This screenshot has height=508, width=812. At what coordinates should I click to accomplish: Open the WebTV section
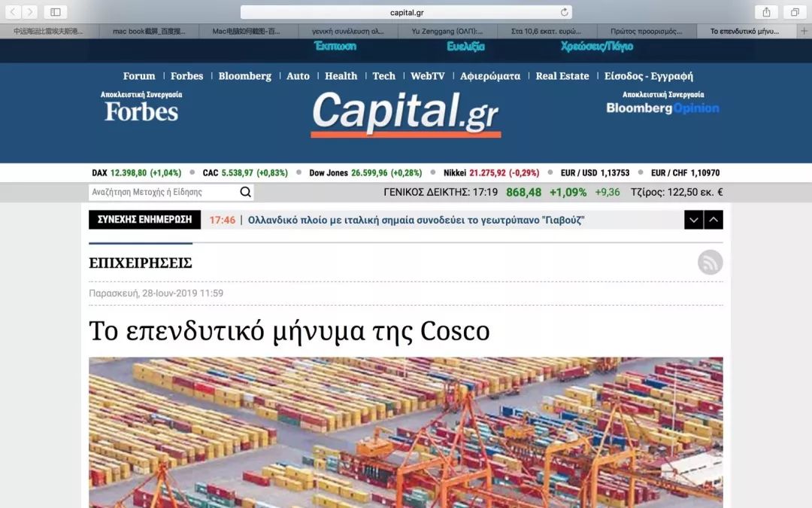[x=428, y=76]
